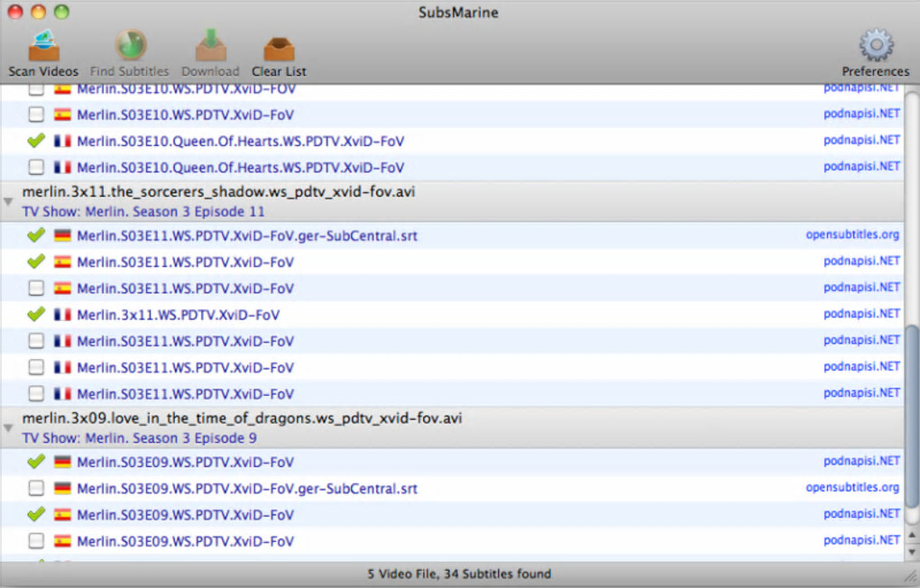Click the Find Subtitles radar icon
This screenshot has height=588, width=920.
pyautogui.click(x=130, y=44)
